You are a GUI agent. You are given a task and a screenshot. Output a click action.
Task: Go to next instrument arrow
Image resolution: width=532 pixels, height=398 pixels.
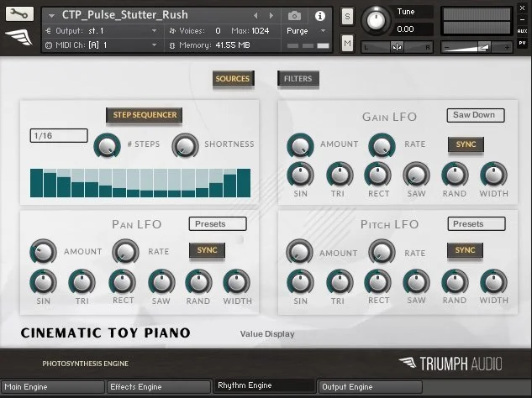pos(271,16)
